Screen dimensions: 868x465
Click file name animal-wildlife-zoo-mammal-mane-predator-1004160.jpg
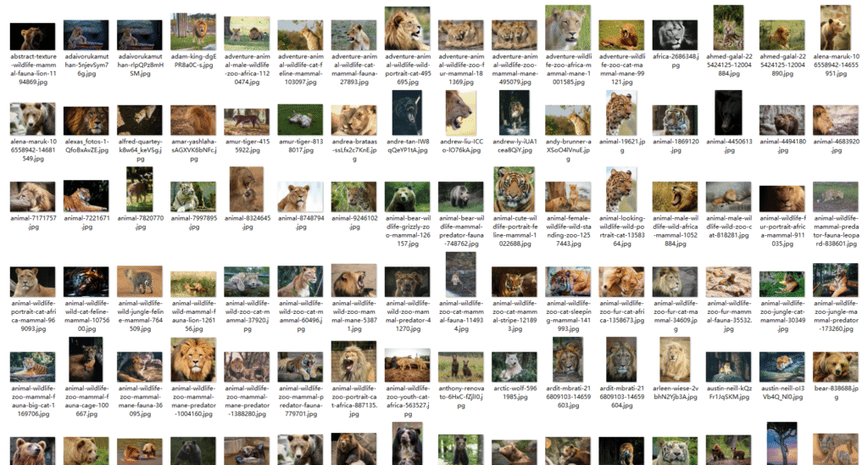point(194,401)
